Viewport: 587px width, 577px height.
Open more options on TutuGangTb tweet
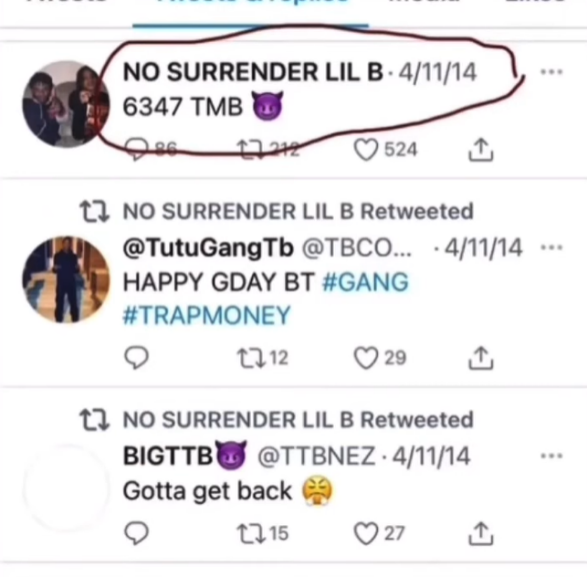(552, 247)
